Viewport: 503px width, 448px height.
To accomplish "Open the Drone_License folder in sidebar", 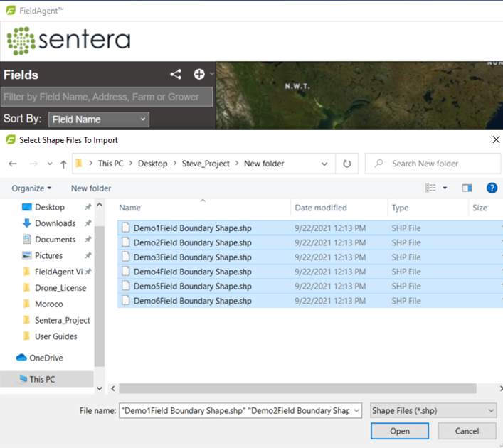I will (60, 288).
